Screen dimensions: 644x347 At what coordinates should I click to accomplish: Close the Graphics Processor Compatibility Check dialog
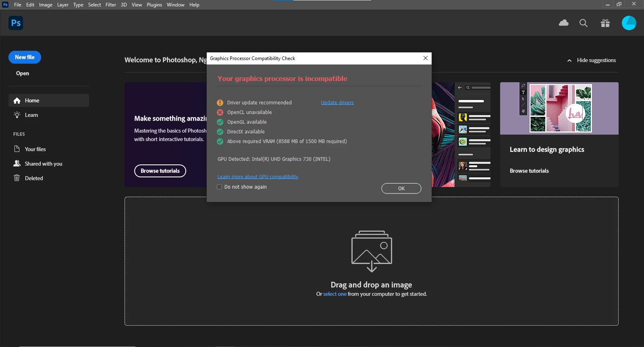tap(426, 58)
